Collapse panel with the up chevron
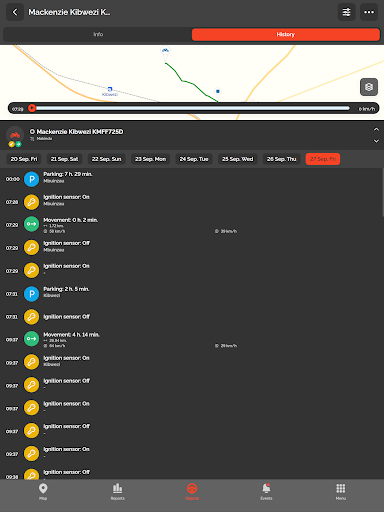The image size is (384, 512). pos(376,129)
